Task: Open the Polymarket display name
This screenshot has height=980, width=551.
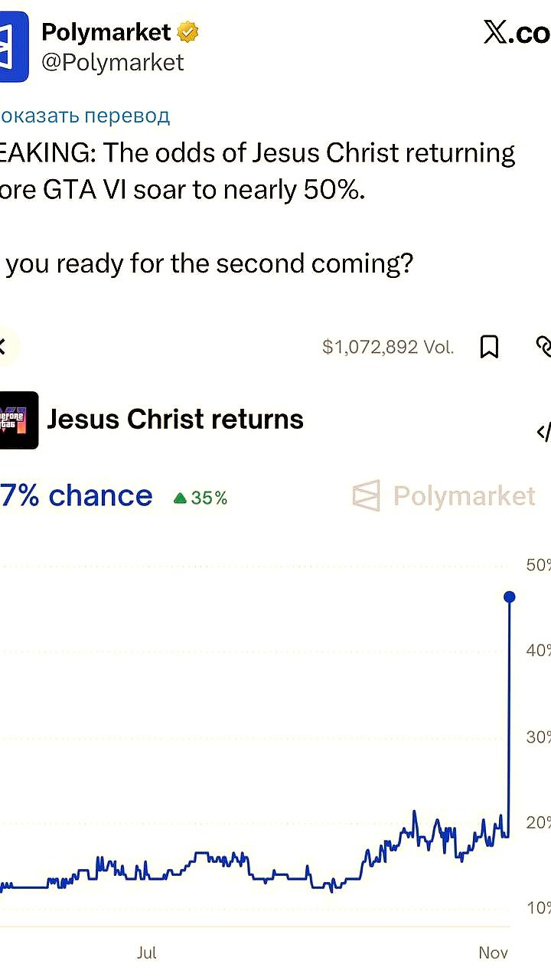Action: click(x=106, y=32)
